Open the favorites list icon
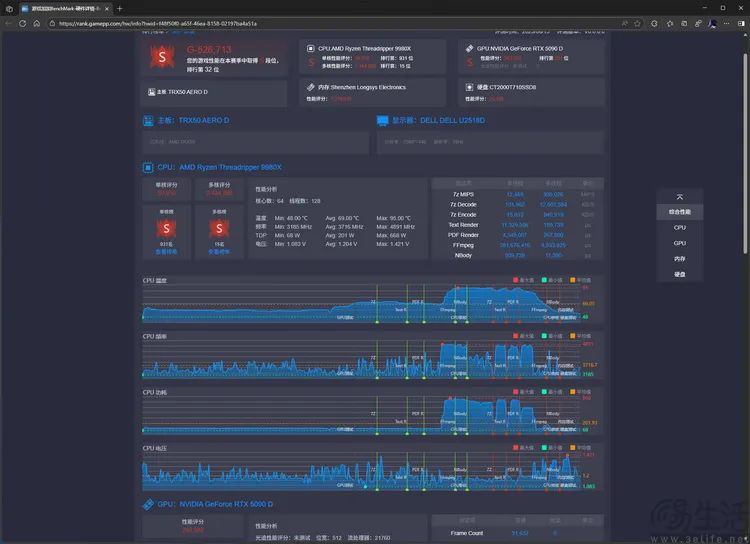750x544 pixels. pyautogui.click(x=670, y=23)
